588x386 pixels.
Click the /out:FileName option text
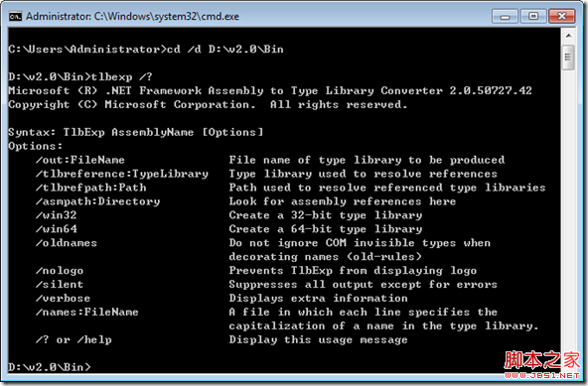[79, 160]
